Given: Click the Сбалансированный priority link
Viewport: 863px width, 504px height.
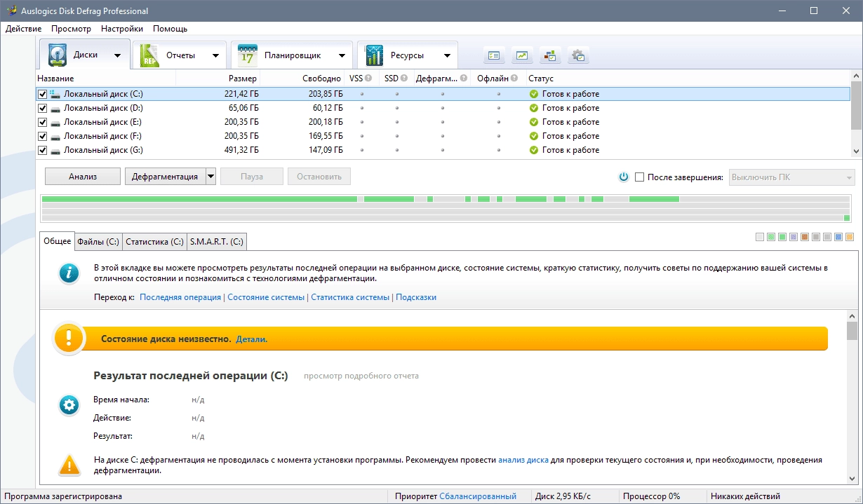Looking at the screenshot, I should coord(478,496).
